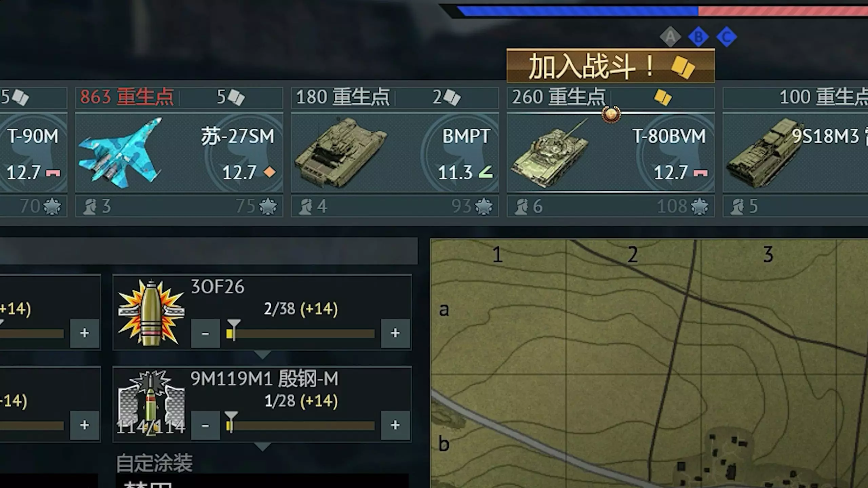Image resolution: width=868 pixels, height=488 pixels.
Task: Select the 苏-27SM jet vehicle card
Action: pyautogui.click(x=179, y=152)
